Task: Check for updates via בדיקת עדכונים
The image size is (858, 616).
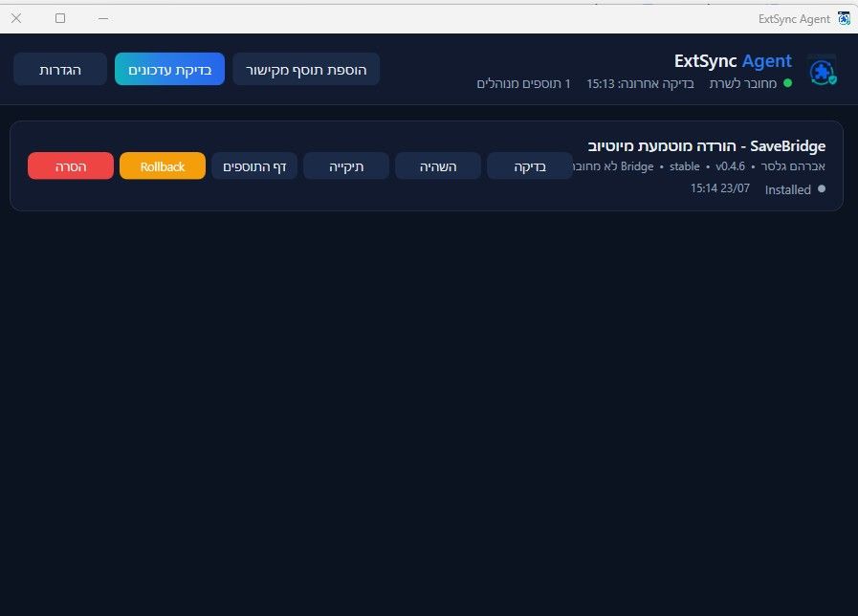Action: tap(169, 70)
